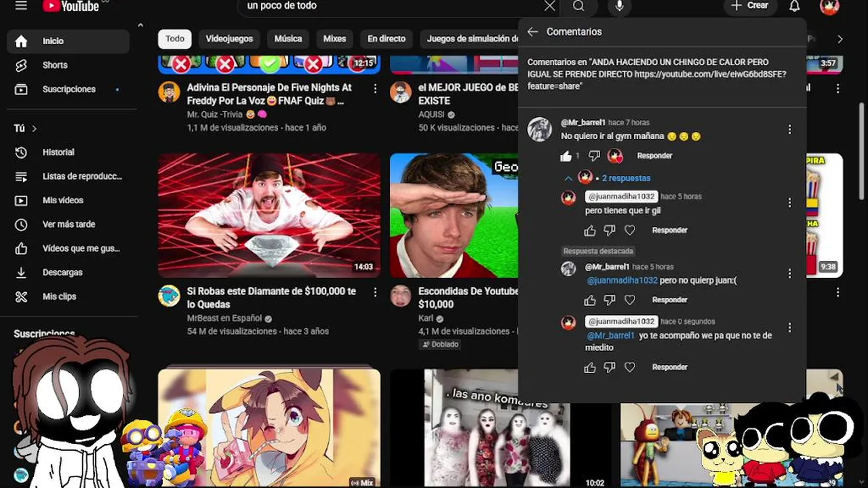Open the notifications bell
The height and width of the screenshot is (488, 868).
[x=795, y=6]
